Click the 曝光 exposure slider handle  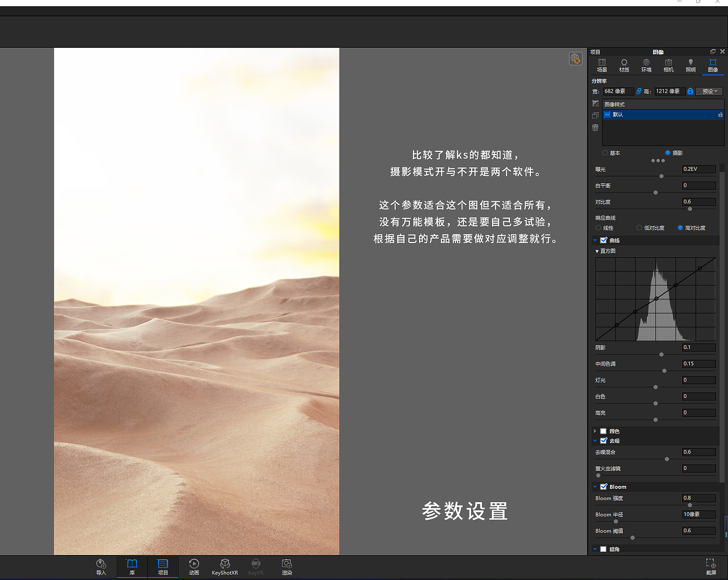pyautogui.click(x=661, y=176)
